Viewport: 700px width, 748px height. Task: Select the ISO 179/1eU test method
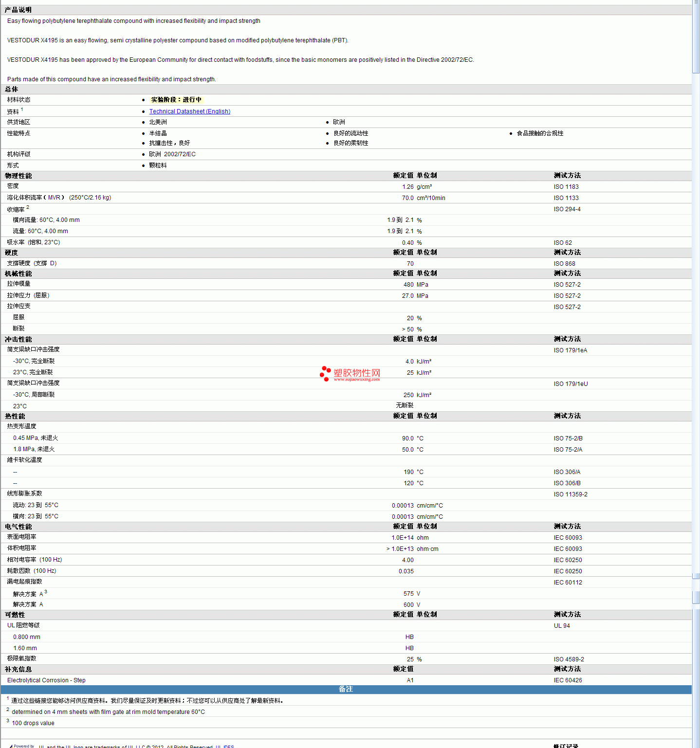(571, 384)
